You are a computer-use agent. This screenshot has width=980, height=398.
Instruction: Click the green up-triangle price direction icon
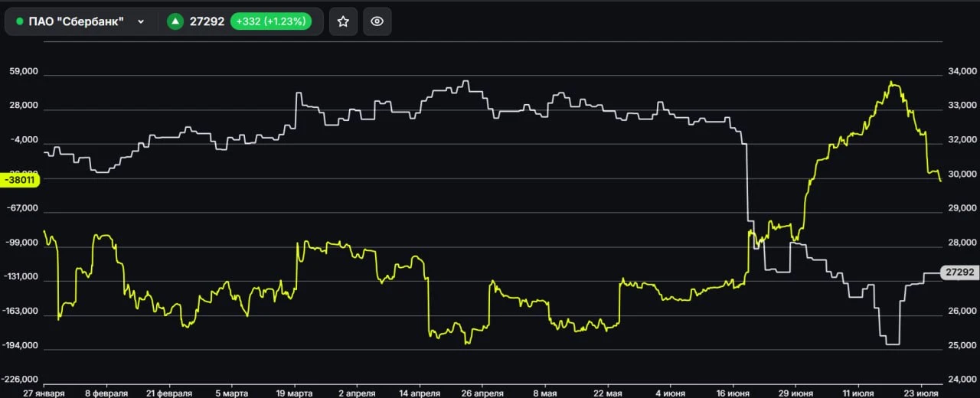pyautogui.click(x=175, y=21)
